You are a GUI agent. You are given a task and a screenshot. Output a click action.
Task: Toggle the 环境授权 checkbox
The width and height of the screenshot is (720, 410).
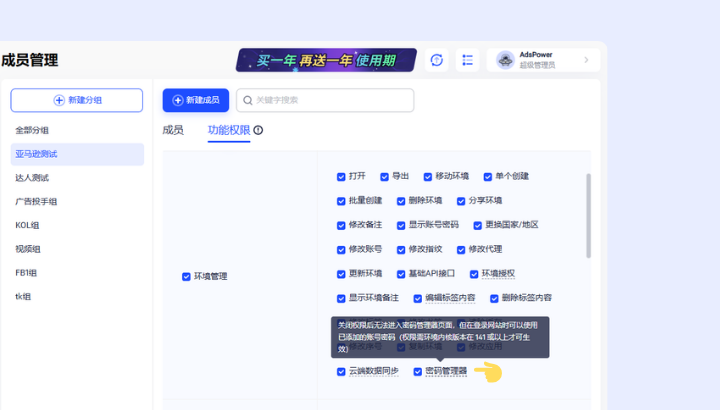click(474, 274)
